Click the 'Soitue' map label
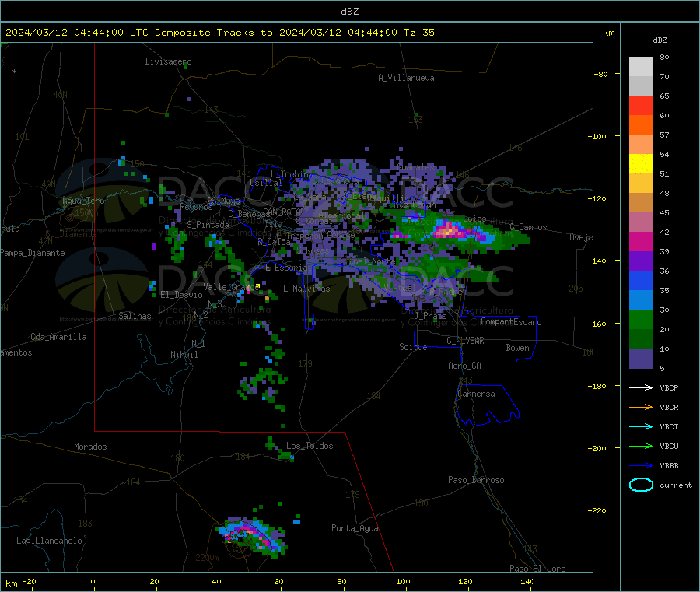Image resolution: width=700 pixels, height=592 pixels. tap(413, 347)
